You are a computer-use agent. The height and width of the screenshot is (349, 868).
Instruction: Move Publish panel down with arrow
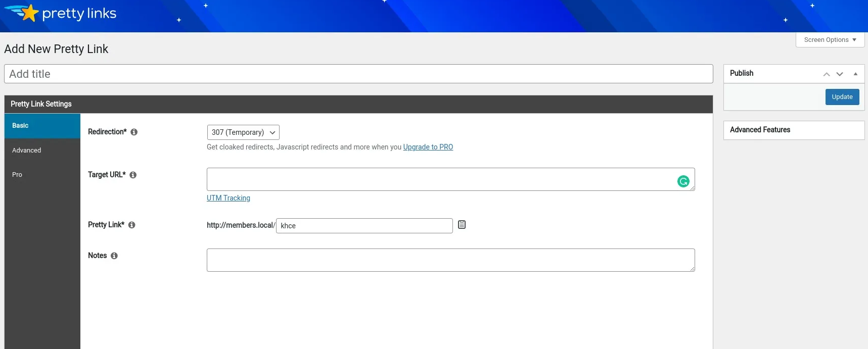pos(840,74)
